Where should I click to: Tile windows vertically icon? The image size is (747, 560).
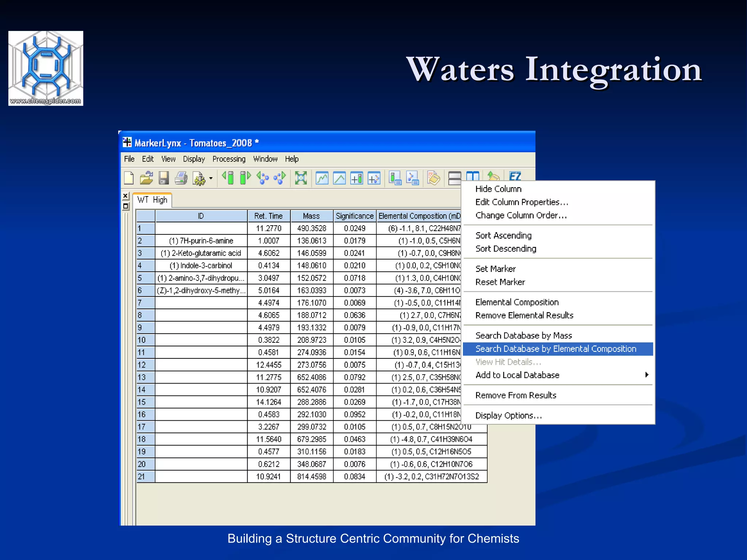pos(473,176)
